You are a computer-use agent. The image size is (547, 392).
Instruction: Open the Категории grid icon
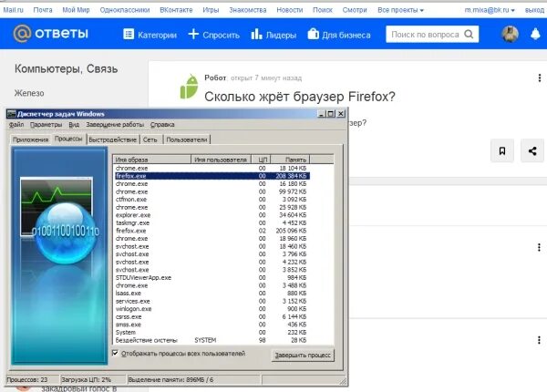tap(129, 34)
